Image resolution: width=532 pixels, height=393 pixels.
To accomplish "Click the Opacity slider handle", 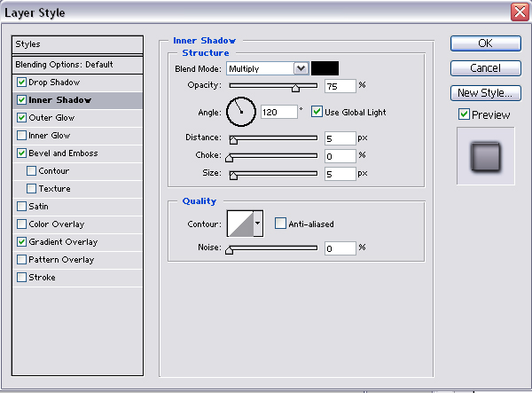I will click(296, 87).
